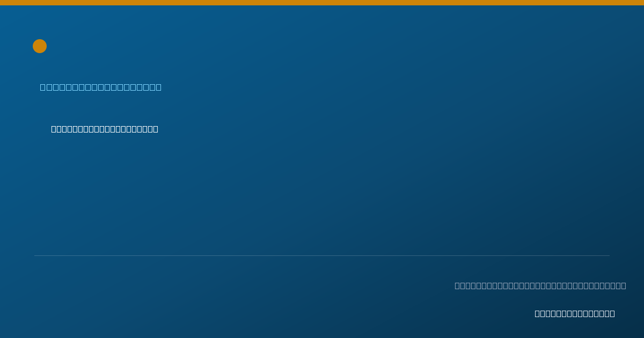Click the white placeholder subtitle line
The height and width of the screenshot is (338, 644).
coord(105,129)
